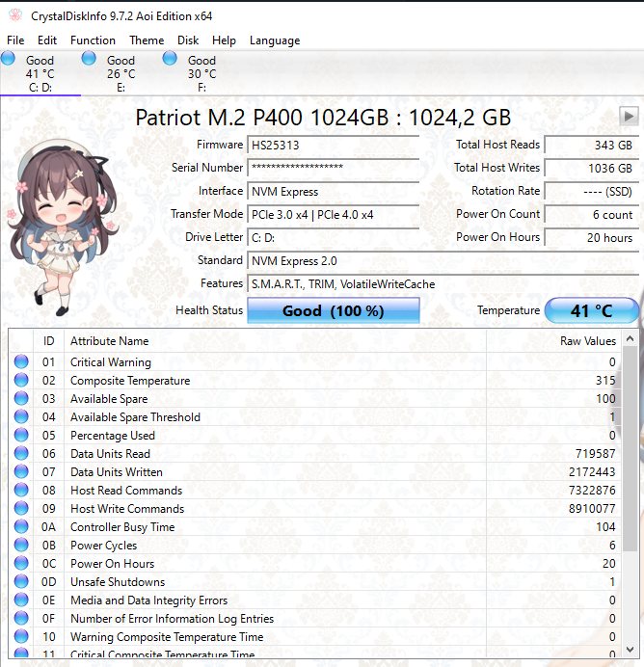The height and width of the screenshot is (667, 644).
Task: Click the Power On Count value 6 count
Action: (592, 214)
